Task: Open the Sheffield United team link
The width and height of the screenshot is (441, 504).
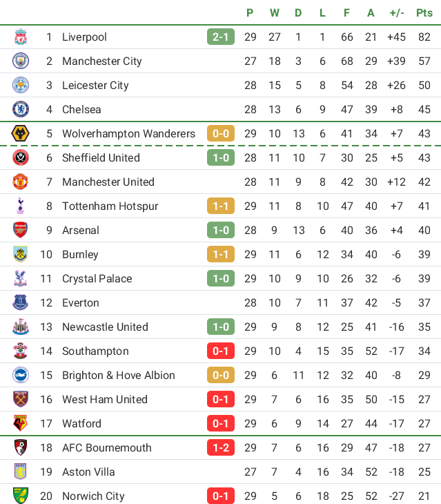Action: [101, 158]
